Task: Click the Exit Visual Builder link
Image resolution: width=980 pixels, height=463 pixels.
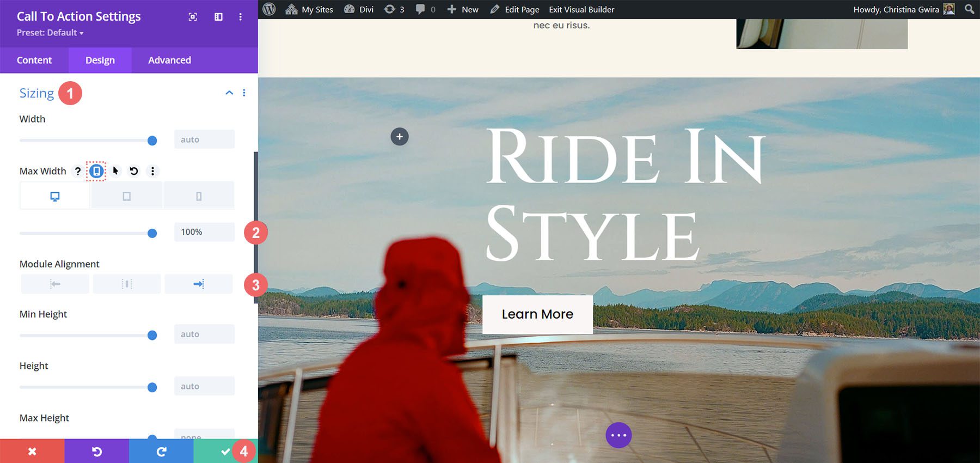Action: coord(581,9)
